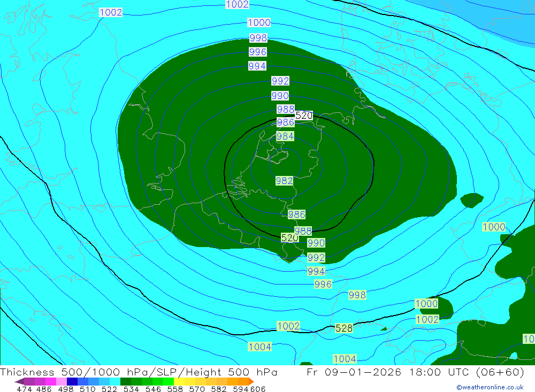
Task: Click the 486 legend value
Action: tap(43, 389)
